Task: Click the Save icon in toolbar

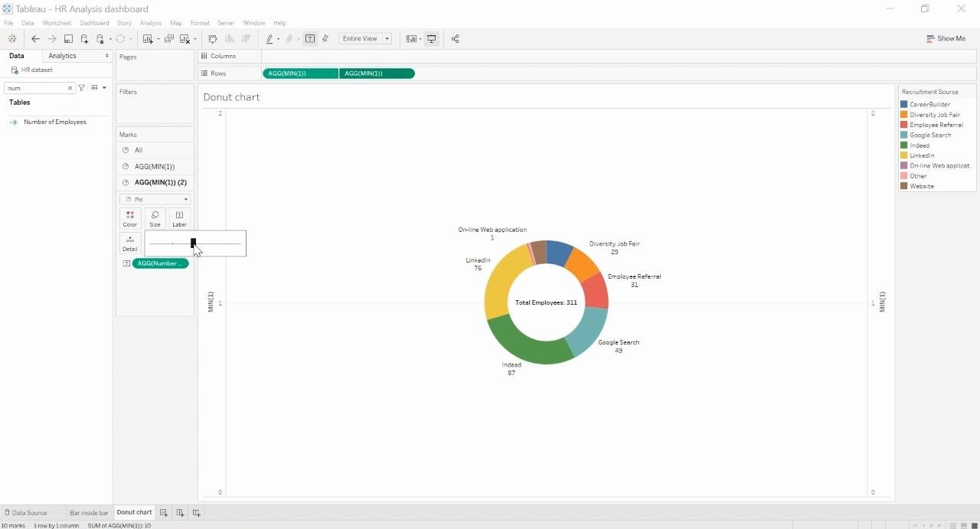Action: [x=68, y=38]
